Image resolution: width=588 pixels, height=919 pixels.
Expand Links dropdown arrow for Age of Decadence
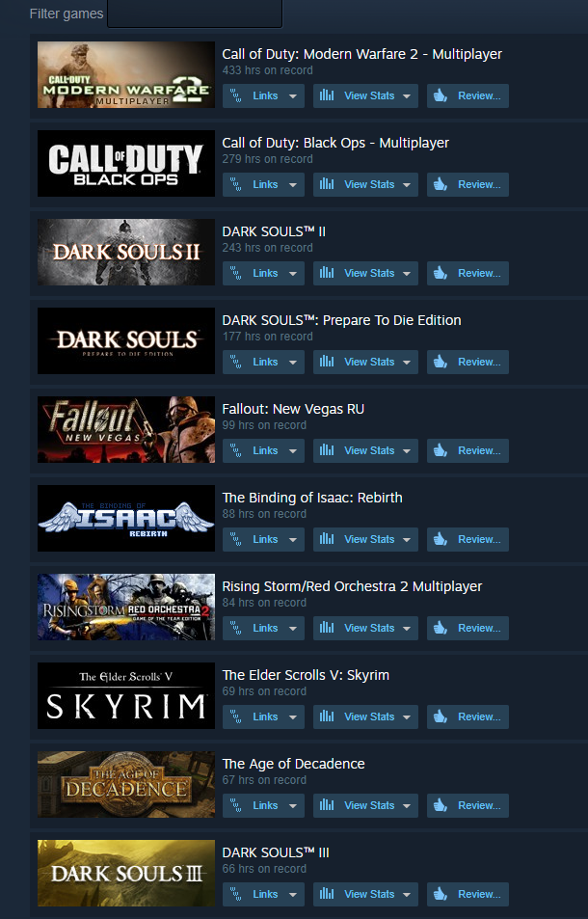point(293,806)
